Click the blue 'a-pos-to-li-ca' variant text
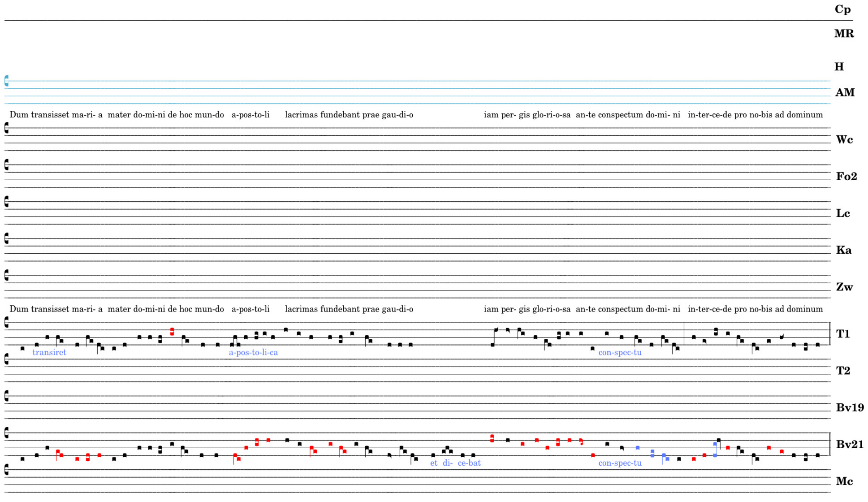This screenshot has width=868, height=502. coord(253,353)
